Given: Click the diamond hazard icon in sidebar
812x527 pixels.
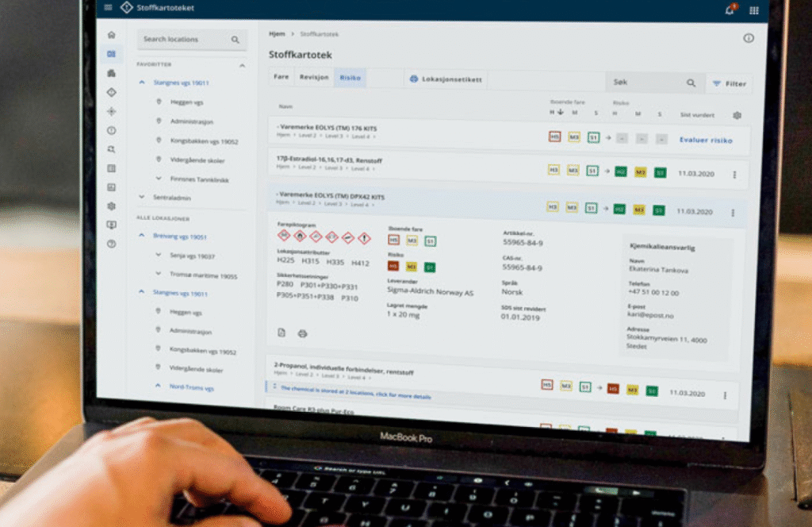Looking at the screenshot, I should click(x=111, y=92).
